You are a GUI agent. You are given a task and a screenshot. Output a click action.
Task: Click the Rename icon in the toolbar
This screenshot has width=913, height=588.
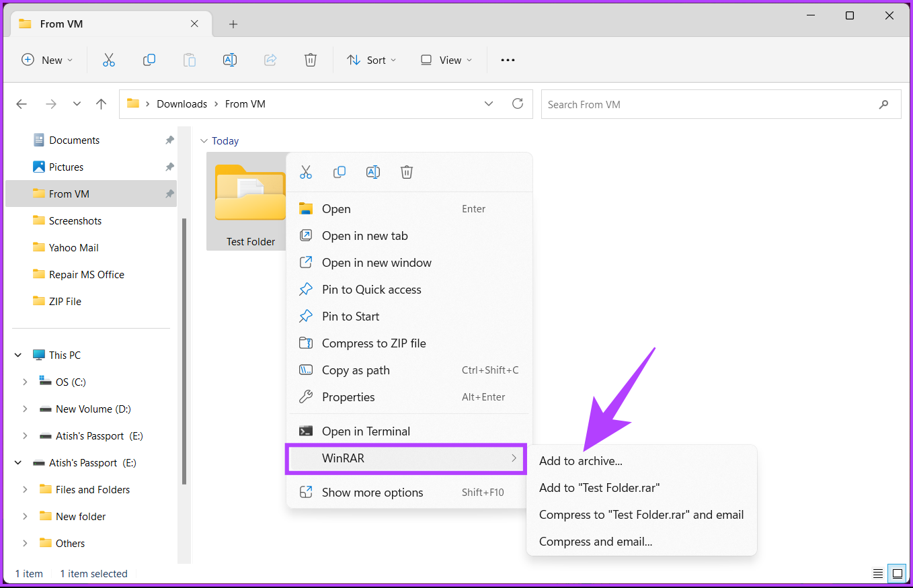coord(230,60)
